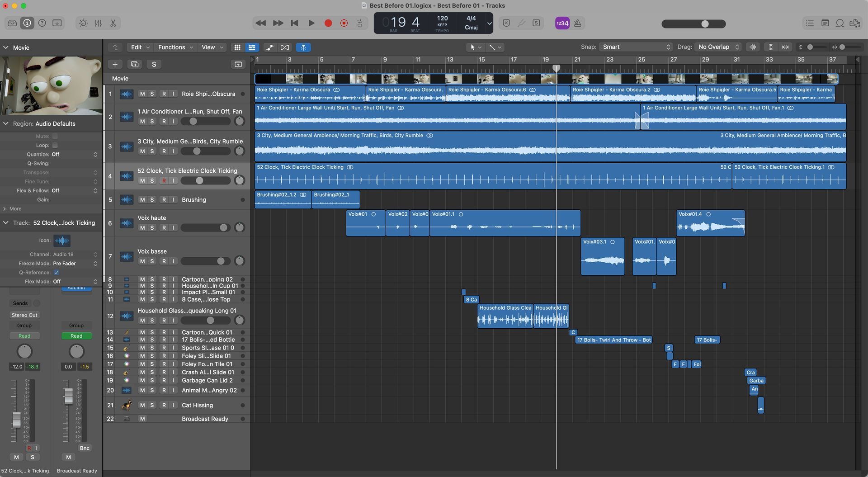Open the Functions menu
This screenshot has height=477, width=868.
[x=175, y=47]
